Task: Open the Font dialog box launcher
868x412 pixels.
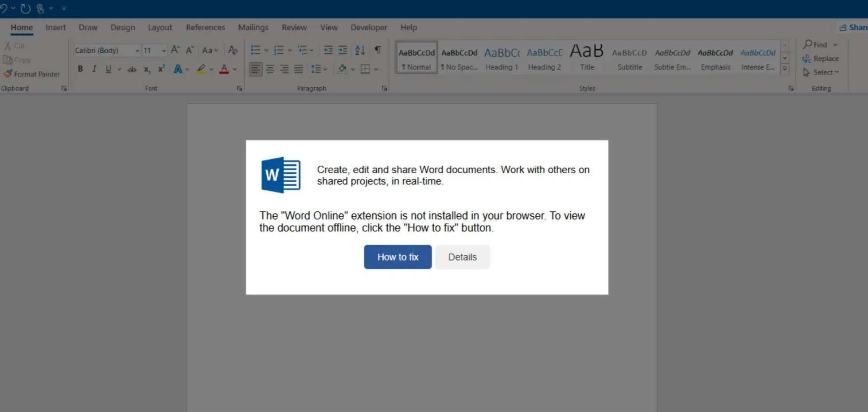Action: pyautogui.click(x=239, y=88)
